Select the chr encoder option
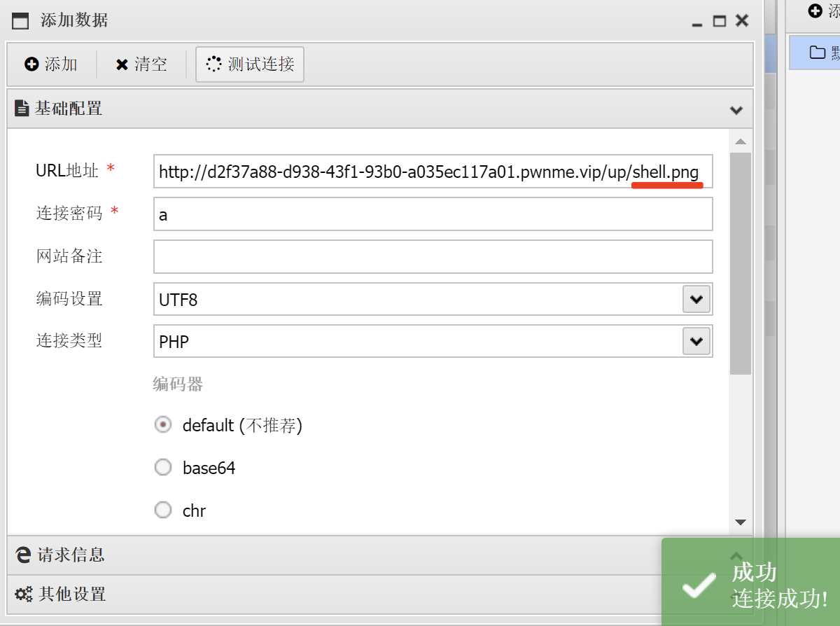Viewport: 840px width, 626px height. pyautogui.click(x=163, y=510)
